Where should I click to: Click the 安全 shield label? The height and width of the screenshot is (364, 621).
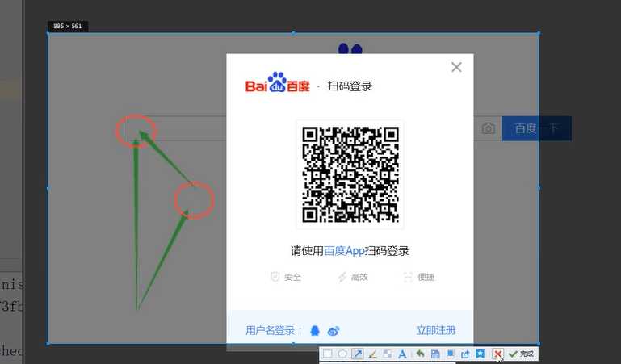[x=286, y=277]
